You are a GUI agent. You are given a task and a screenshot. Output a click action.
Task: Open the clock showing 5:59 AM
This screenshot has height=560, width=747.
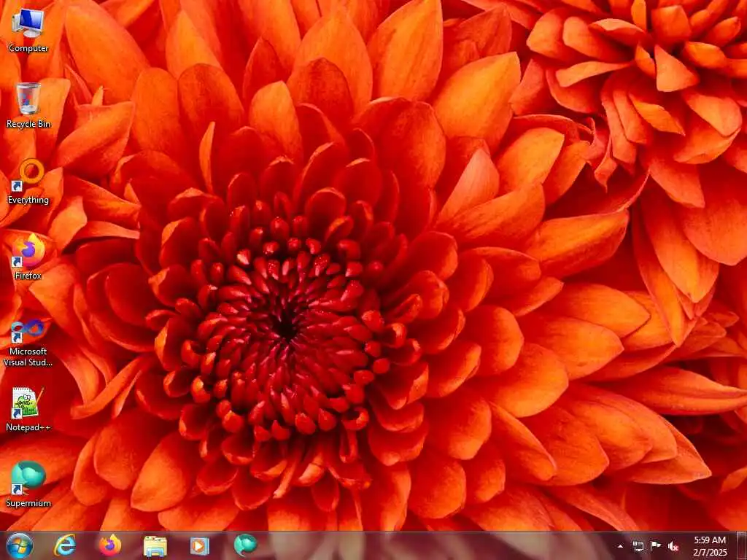point(710,540)
